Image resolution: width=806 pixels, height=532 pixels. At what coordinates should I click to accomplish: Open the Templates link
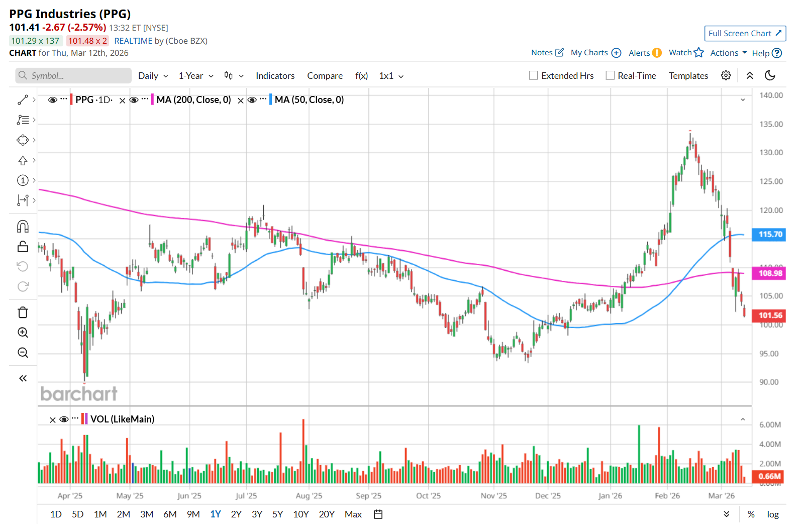tap(688, 76)
